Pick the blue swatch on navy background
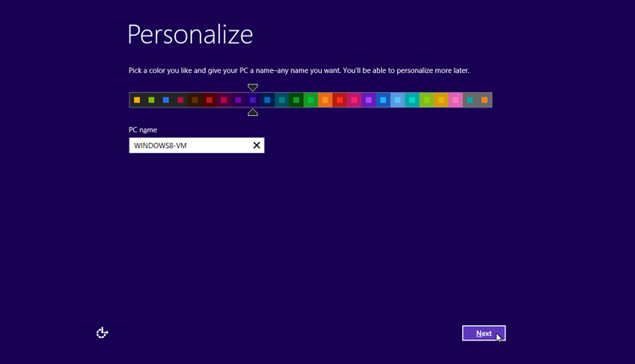635x364 pixels. tap(268, 100)
